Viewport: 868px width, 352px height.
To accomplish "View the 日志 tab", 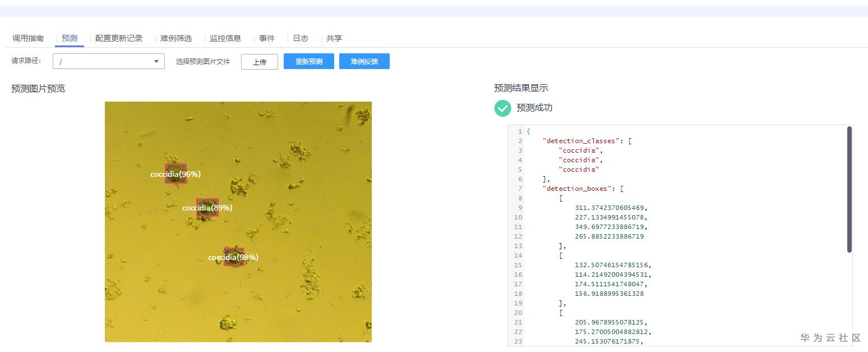I will tap(301, 38).
